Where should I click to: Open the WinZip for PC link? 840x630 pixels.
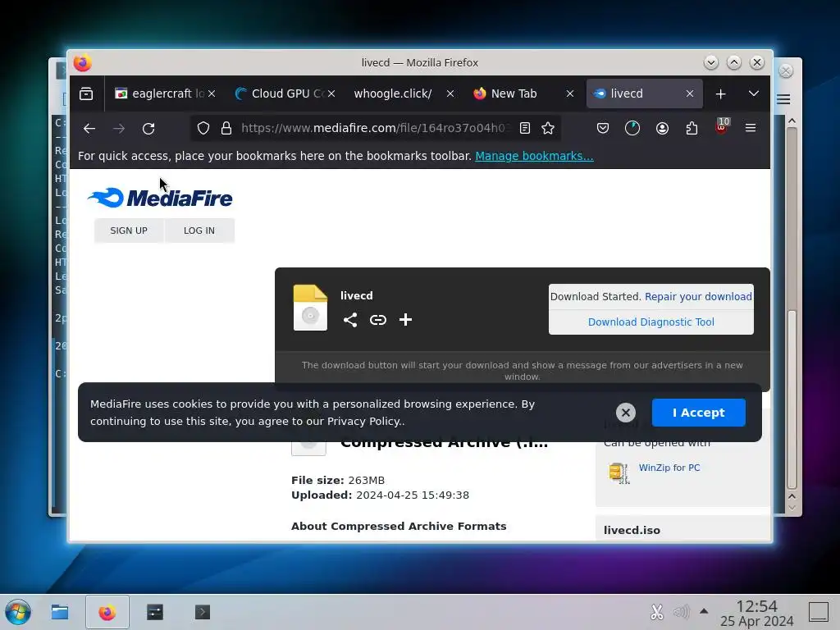(x=669, y=468)
